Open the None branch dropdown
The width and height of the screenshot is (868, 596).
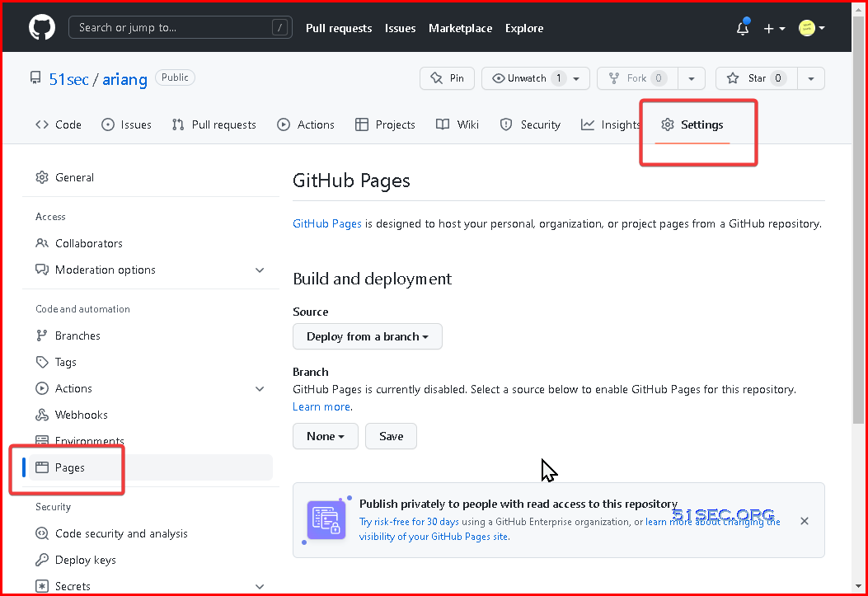pyautogui.click(x=326, y=436)
